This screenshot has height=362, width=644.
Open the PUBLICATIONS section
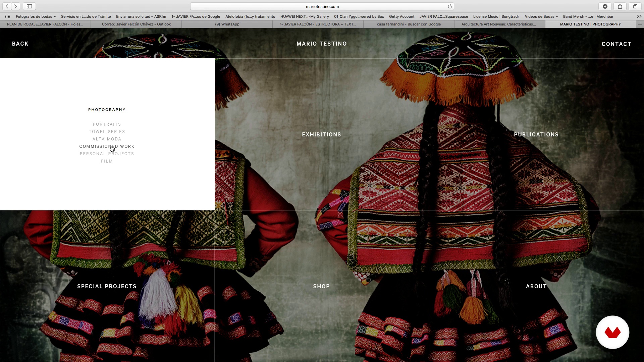(536, 134)
